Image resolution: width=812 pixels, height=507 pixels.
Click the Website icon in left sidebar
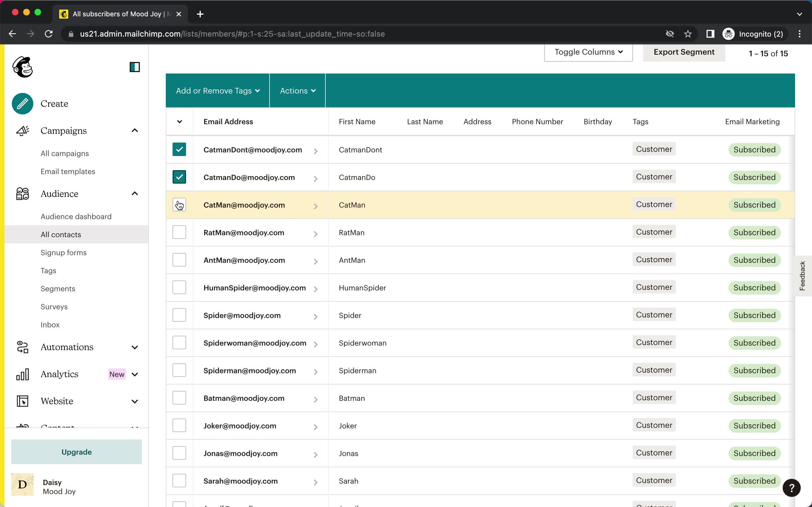22,401
